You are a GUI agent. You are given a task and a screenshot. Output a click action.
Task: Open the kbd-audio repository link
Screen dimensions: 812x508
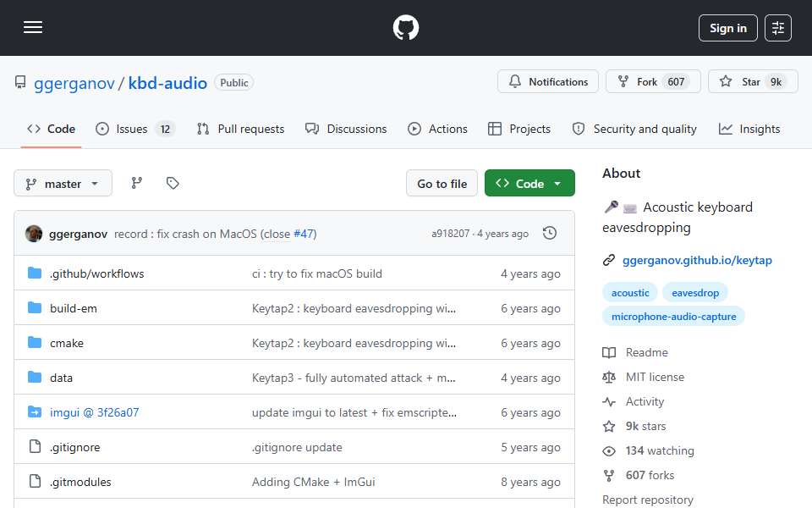pyautogui.click(x=167, y=83)
